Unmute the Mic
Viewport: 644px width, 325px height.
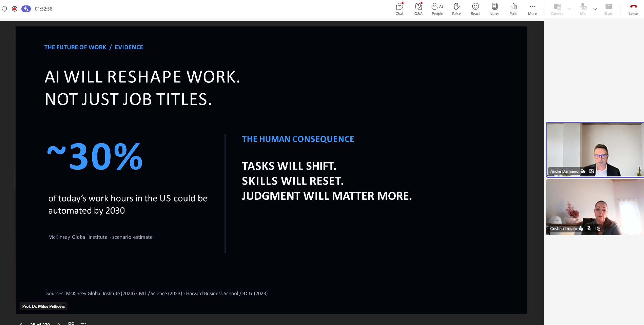(x=583, y=9)
